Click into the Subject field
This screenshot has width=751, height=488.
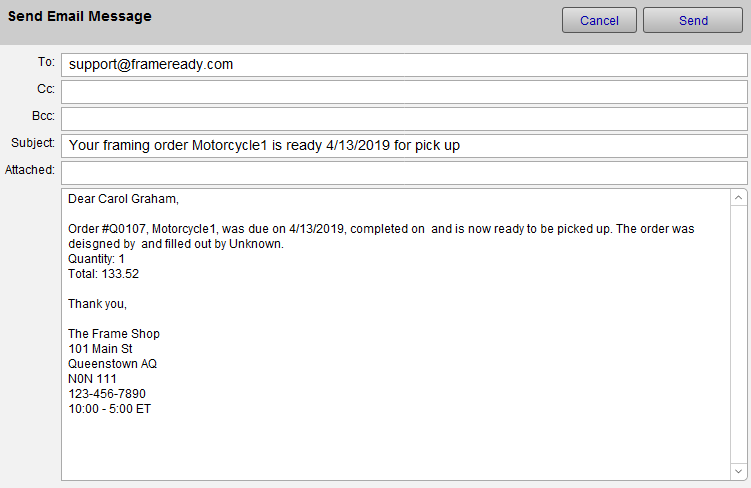click(x=404, y=146)
